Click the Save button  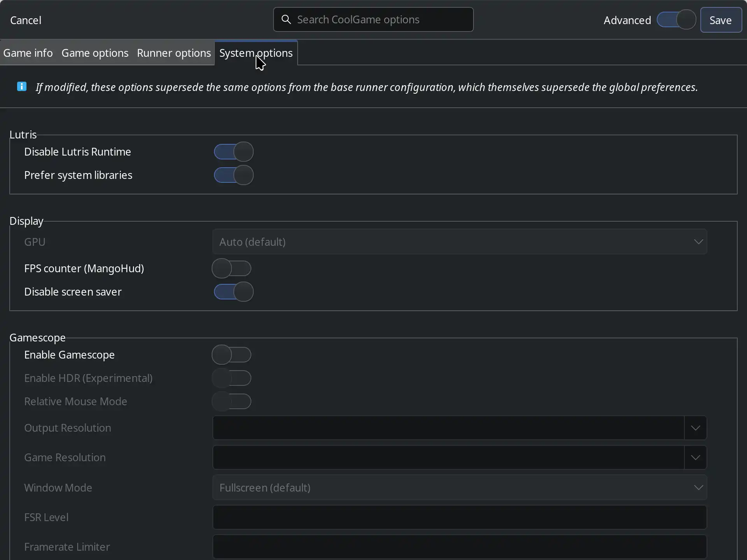721,20
